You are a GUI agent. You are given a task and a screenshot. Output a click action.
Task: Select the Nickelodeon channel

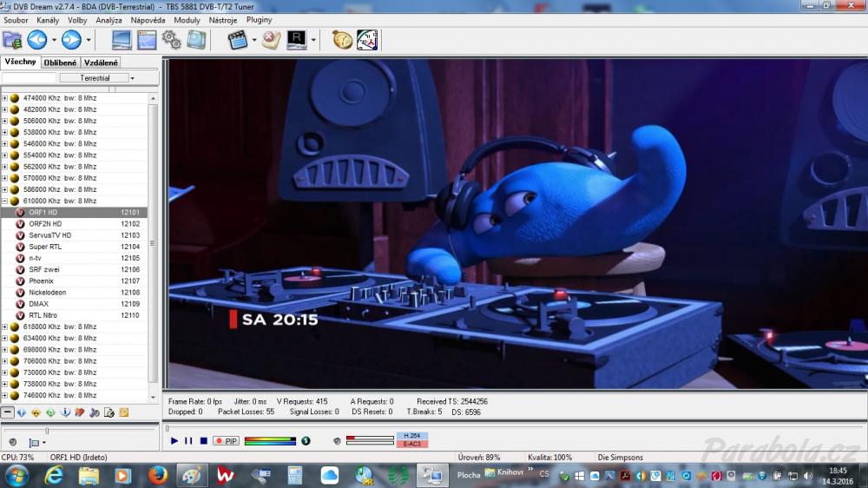pyautogui.click(x=74, y=293)
